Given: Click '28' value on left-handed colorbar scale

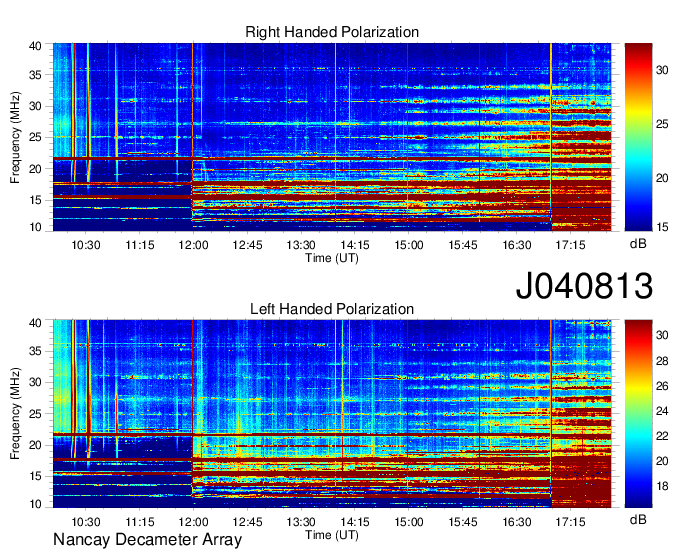Looking at the screenshot, I should coord(662,360).
